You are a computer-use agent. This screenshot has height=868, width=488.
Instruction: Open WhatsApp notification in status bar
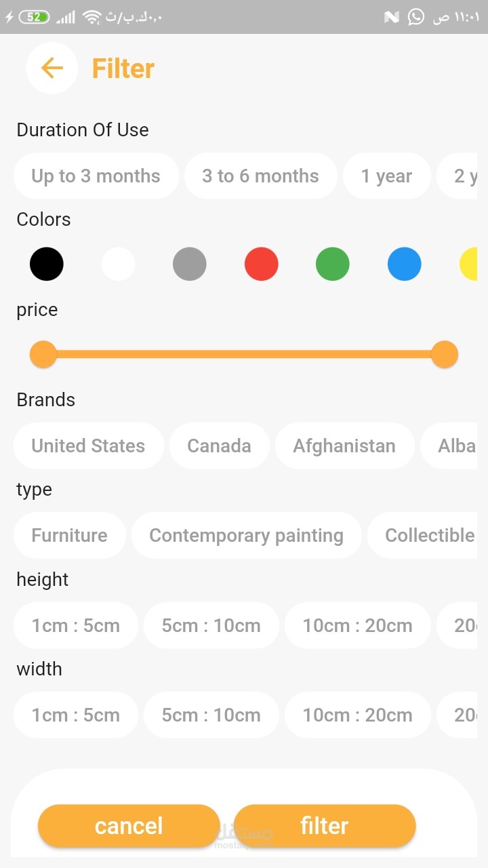click(x=415, y=17)
